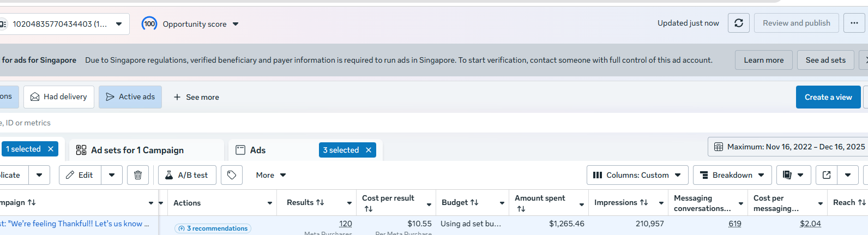Open the reports icon dropdown
The width and height of the screenshot is (868, 235).
[793, 175]
